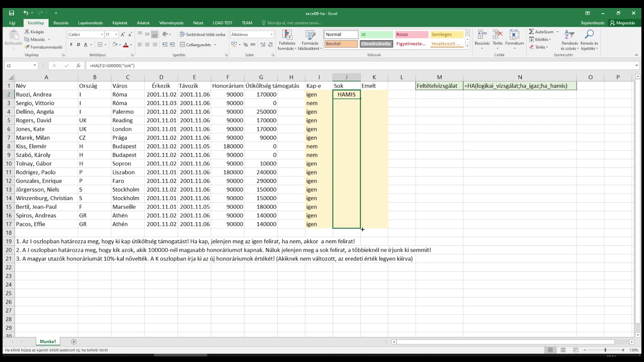The image size is (644, 362).
Task: Click the insert function fx icon
Action: (x=78, y=65)
